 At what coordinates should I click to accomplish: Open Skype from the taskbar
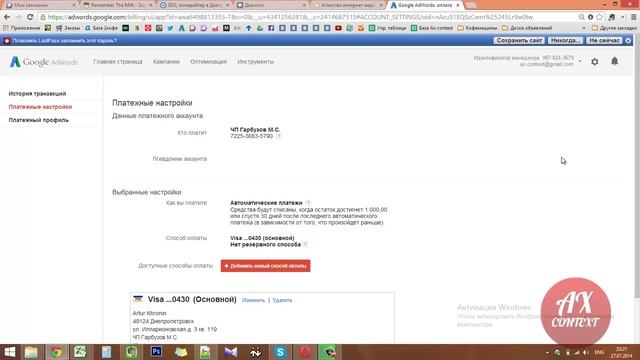click(x=280, y=352)
